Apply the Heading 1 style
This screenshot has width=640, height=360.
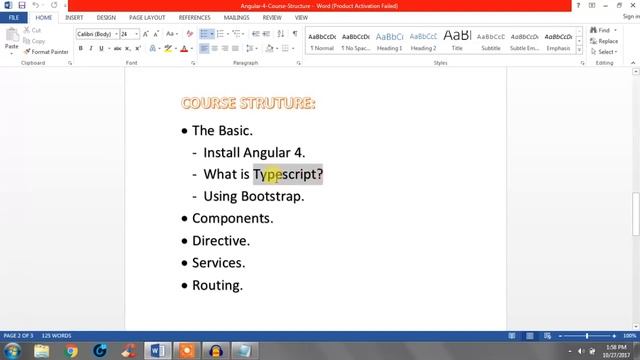[x=389, y=41]
